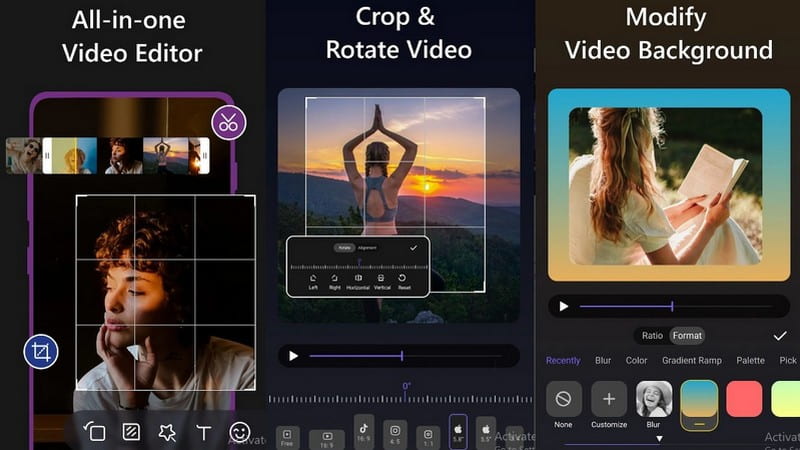Open the Gradient Ramp tab
This screenshot has height=450, width=800.
pos(691,361)
